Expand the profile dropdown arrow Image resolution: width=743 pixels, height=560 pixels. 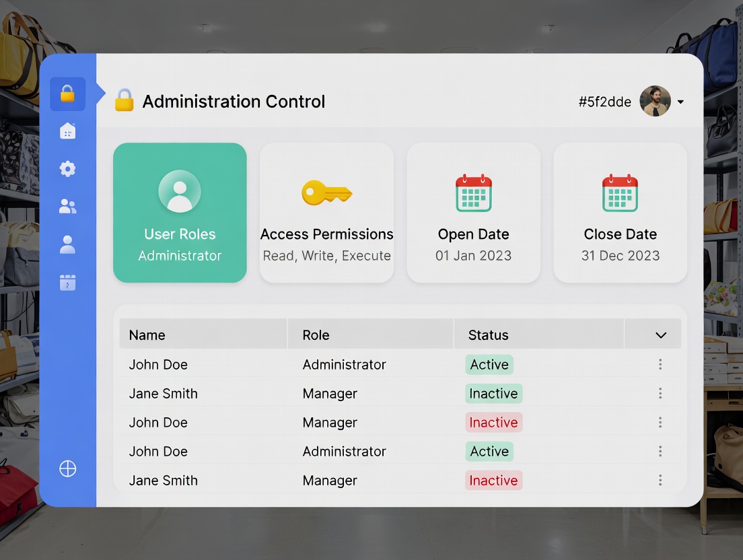click(x=680, y=102)
